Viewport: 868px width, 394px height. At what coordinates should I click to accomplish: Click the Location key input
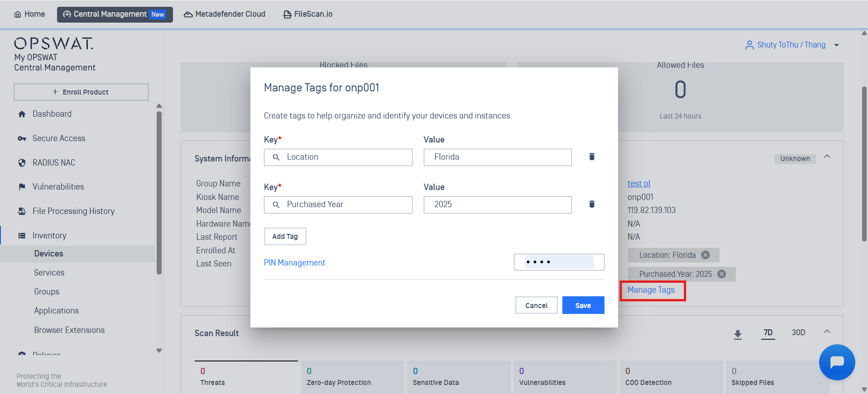tap(338, 157)
